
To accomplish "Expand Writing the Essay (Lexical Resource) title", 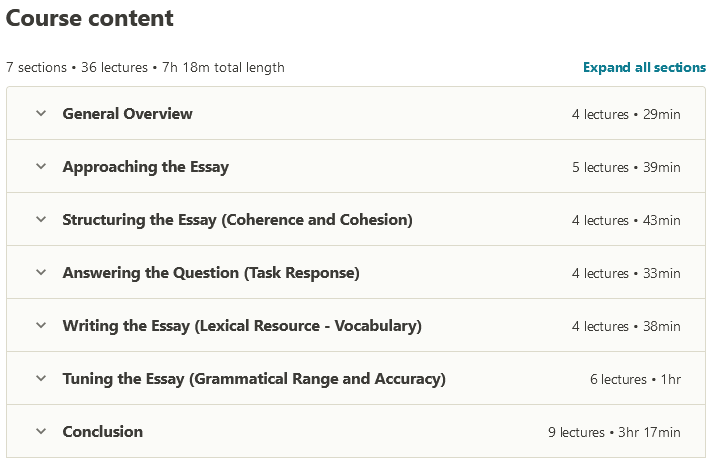I will click(x=241, y=326).
